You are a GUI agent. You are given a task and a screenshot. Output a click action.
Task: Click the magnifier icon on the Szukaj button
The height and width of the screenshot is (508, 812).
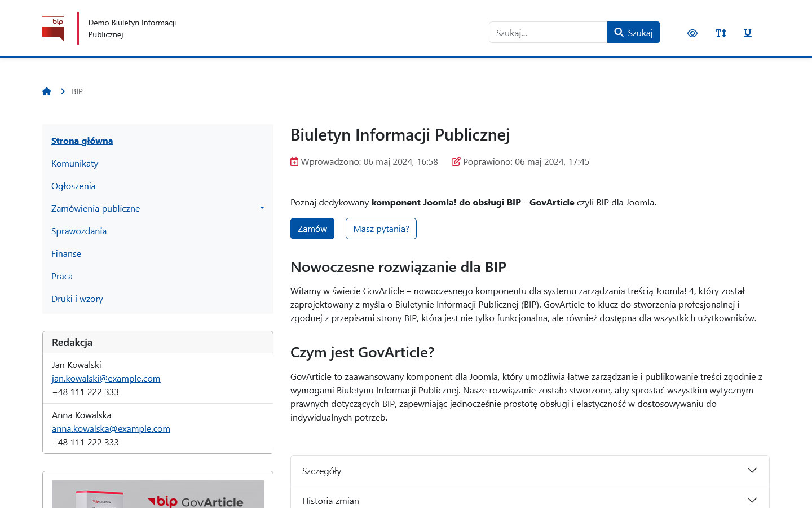(x=619, y=32)
